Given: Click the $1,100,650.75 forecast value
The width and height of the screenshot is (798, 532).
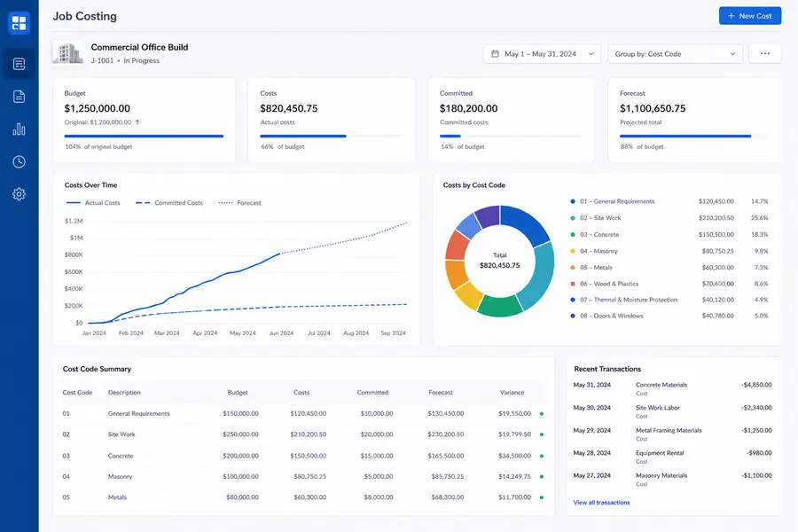Looking at the screenshot, I should tap(653, 108).
